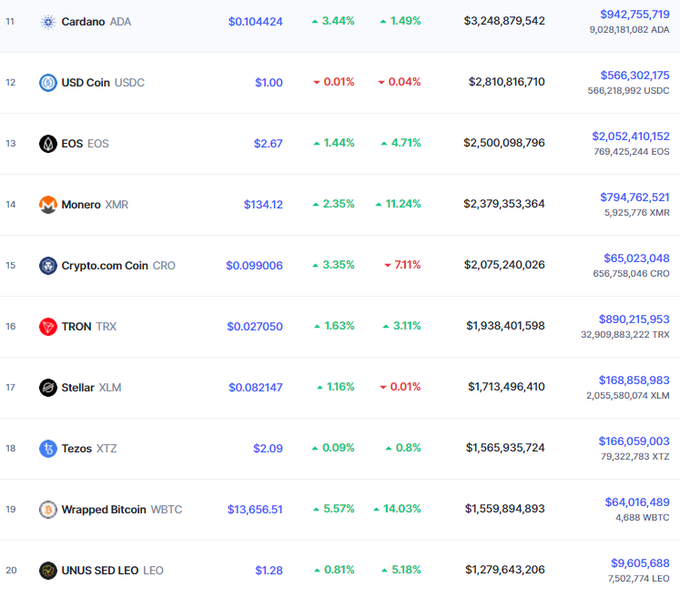680x598 pixels.
Task: Click the TRON coin logo icon
Action: point(48,327)
